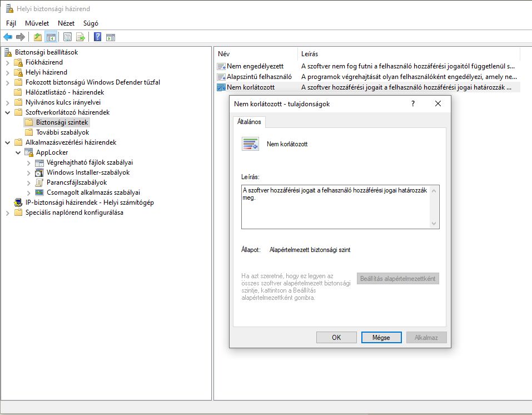Select the Nem engedélyezett list entry

(x=255, y=66)
